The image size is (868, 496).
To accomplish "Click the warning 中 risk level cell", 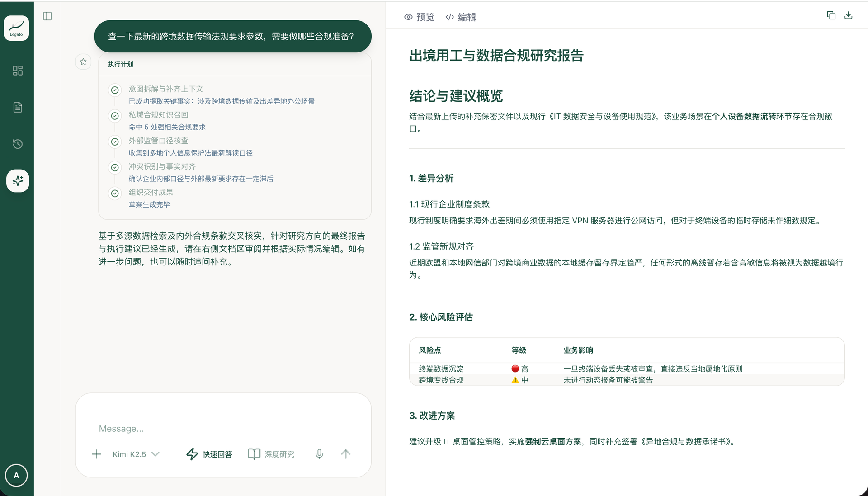I will pos(520,380).
